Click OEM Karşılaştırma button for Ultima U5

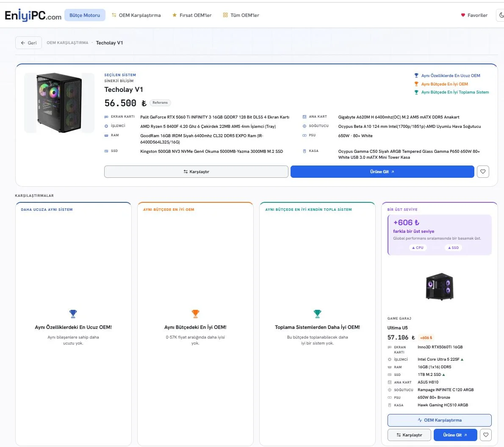click(x=439, y=420)
